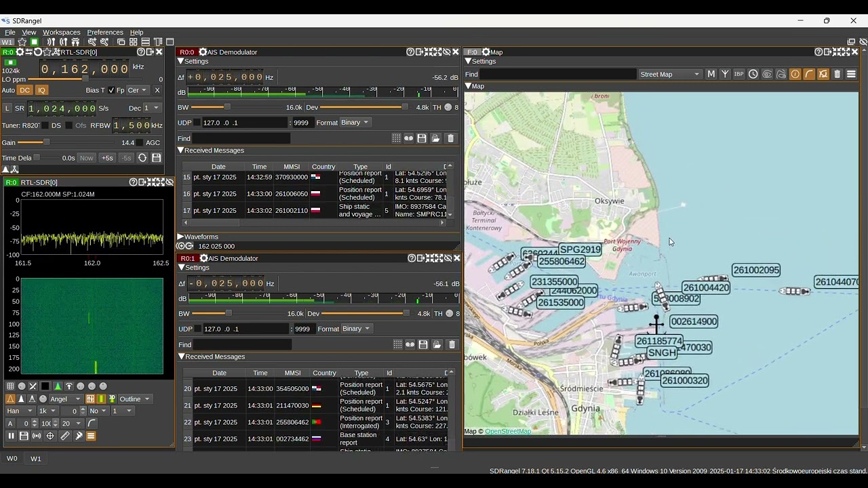The height and width of the screenshot is (488, 868).
Task: Switch to the W1 workspace tab at bottom
Action: tap(36, 459)
